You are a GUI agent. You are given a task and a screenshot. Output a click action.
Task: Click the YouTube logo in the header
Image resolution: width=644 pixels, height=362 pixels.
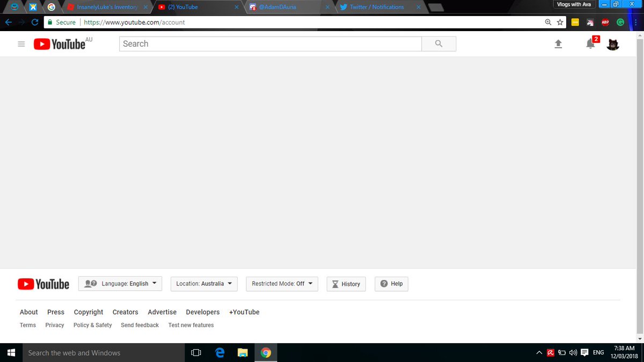60,44
